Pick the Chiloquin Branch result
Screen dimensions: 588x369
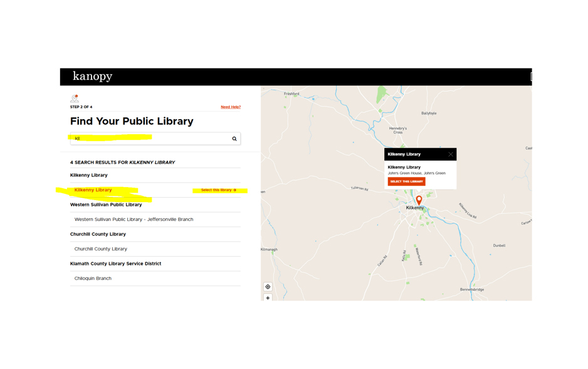93,279
